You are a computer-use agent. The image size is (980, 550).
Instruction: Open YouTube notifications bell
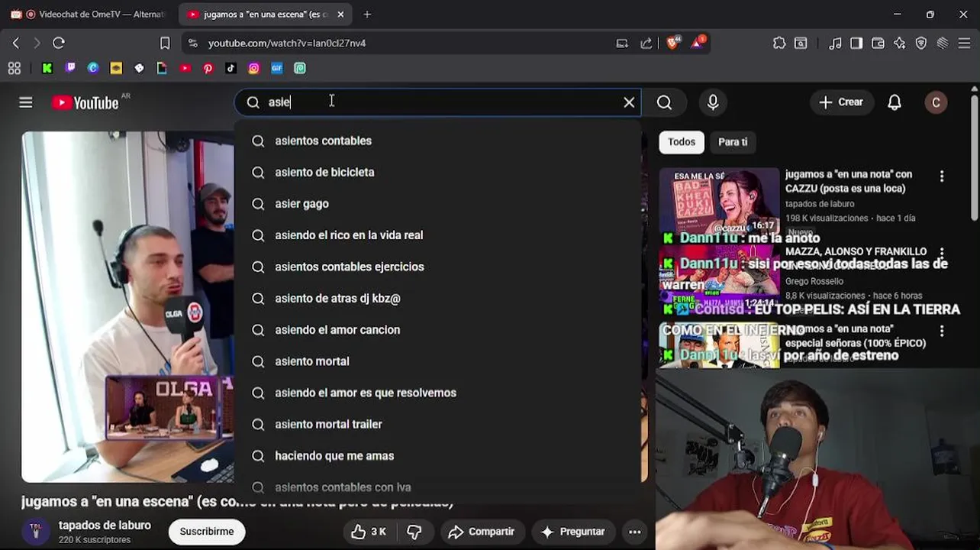point(895,102)
